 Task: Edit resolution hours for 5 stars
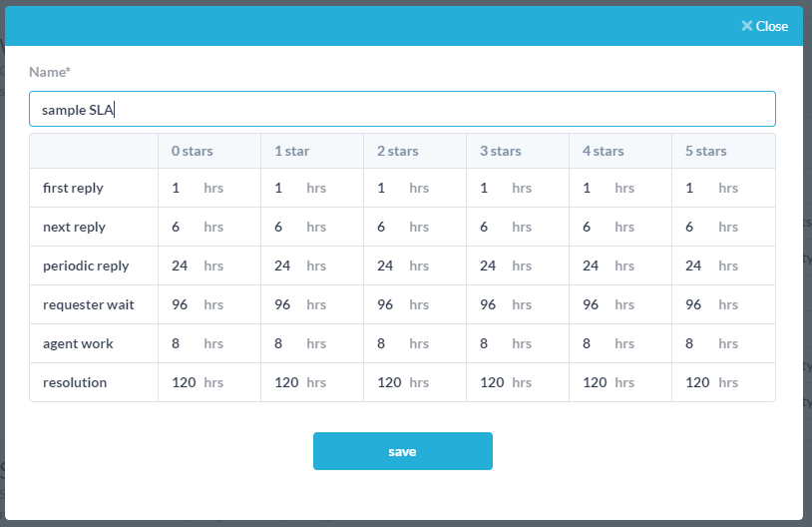698,382
